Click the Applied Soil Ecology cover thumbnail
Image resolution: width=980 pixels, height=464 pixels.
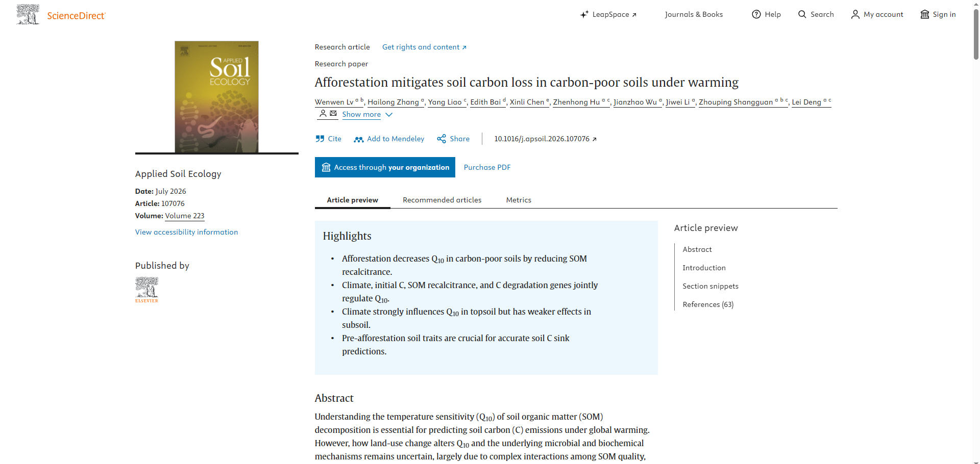click(x=216, y=97)
